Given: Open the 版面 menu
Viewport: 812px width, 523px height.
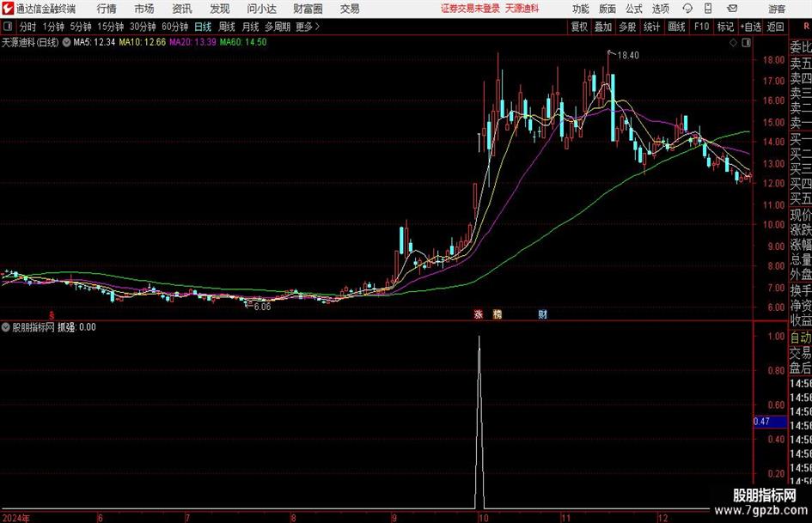Looking at the screenshot, I should 607,9.
